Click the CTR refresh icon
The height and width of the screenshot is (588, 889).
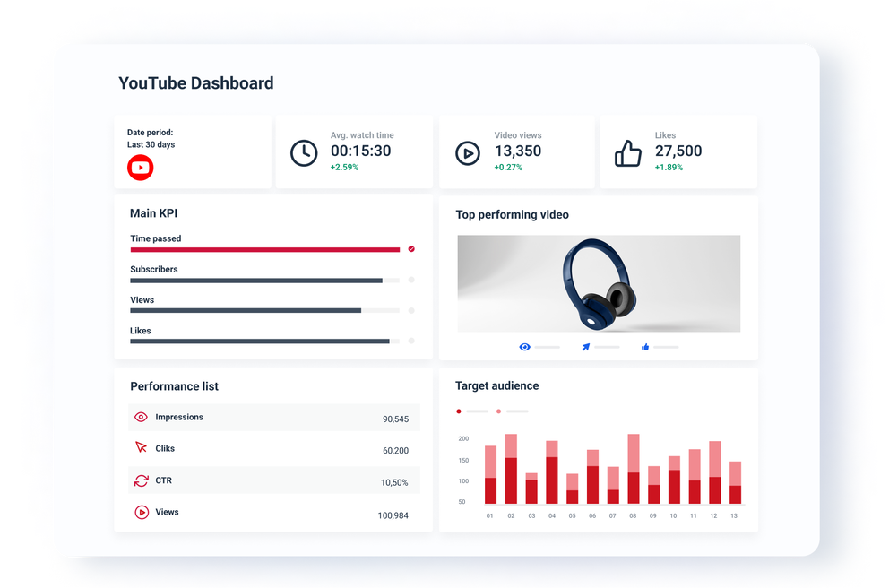141,480
